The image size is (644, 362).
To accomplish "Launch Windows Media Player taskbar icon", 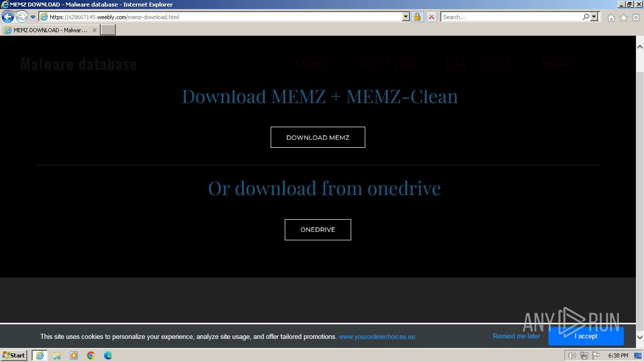I will (74, 355).
